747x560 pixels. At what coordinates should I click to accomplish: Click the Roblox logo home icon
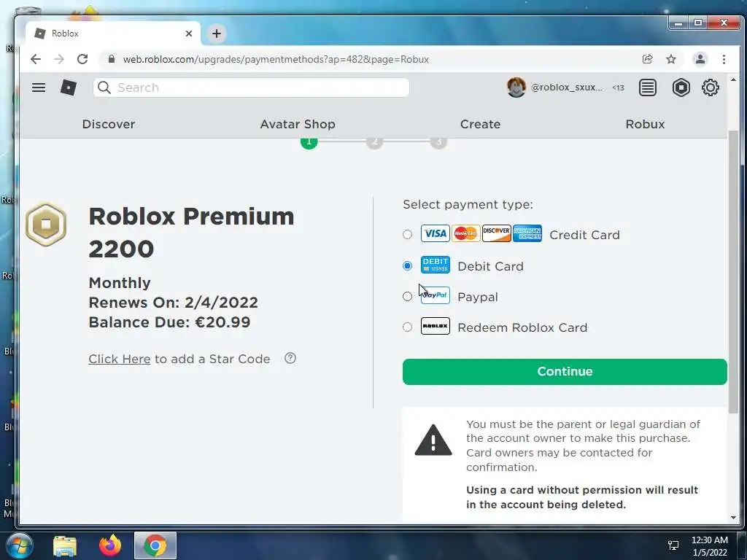tap(69, 87)
